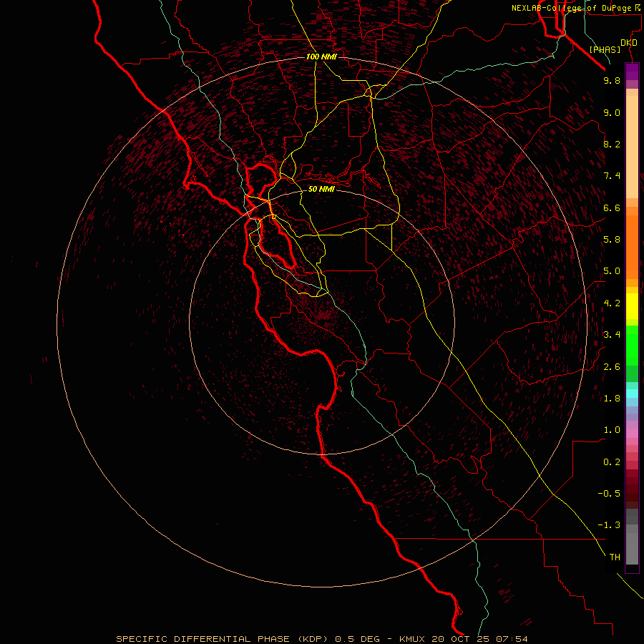Click the 9.0 color scale value
644x644 pixels.
point(612,112)
